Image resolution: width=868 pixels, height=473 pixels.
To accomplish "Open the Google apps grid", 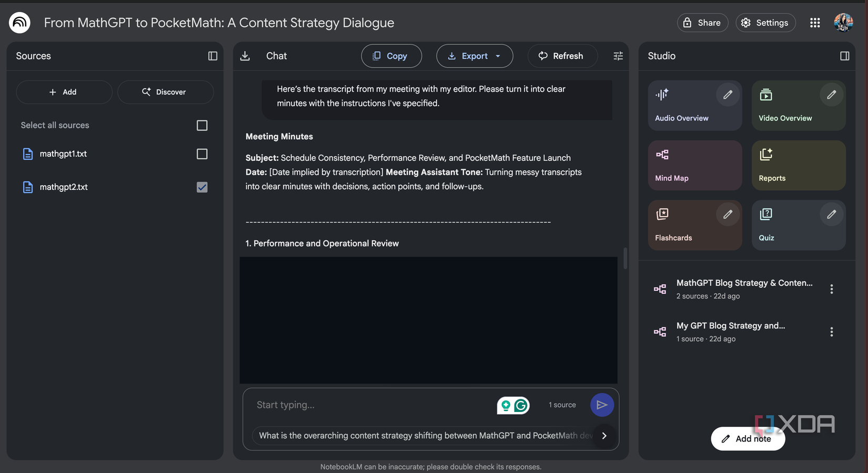I will point(815,23).
